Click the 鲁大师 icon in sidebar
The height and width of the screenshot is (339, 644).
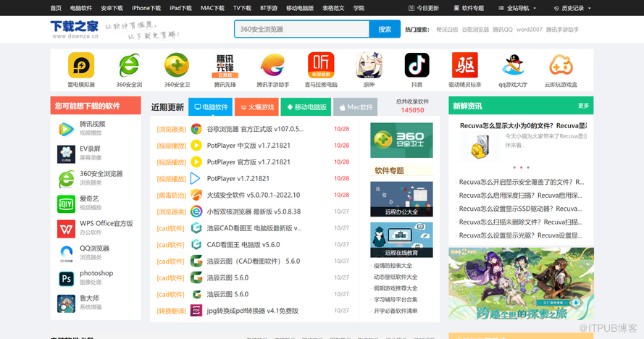click(x=66, y=304)
